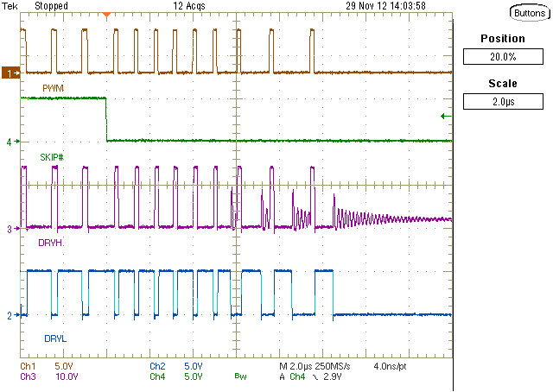
Task: Select the channel 3 ground reference marker
Action: [11, 229]
